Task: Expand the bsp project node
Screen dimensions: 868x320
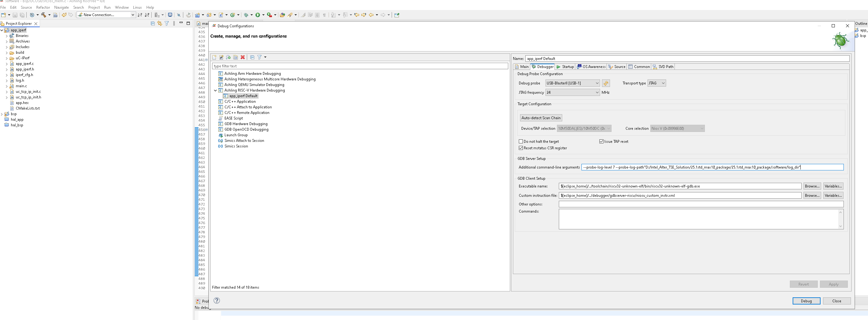Action: point(2,114)
